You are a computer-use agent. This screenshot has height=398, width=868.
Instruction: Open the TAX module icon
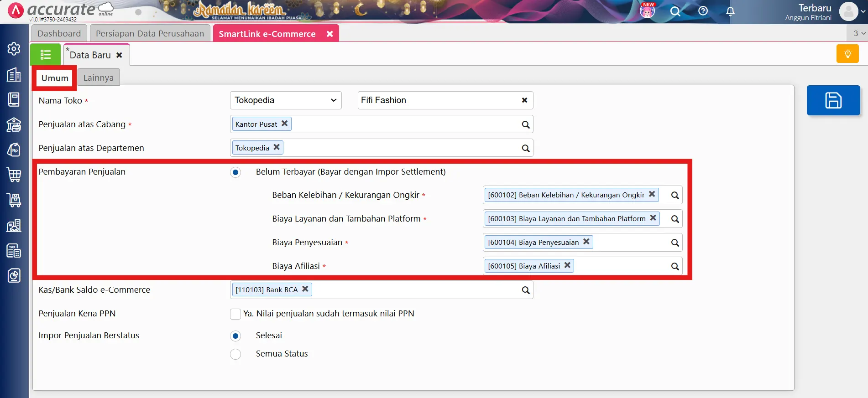(x=14, y=250)
